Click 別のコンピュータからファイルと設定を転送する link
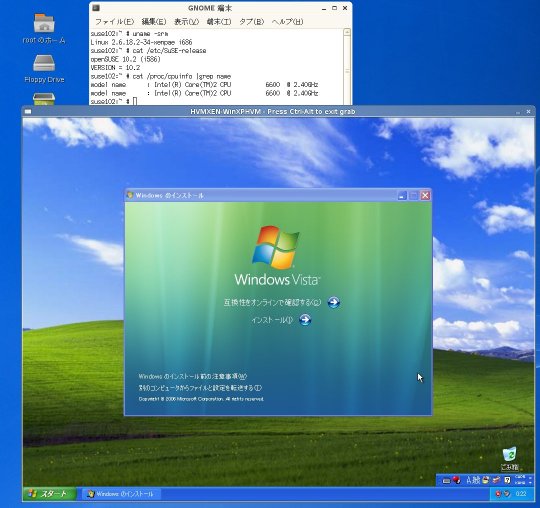The height and width of the screenshot is (508, 540). 200,388
